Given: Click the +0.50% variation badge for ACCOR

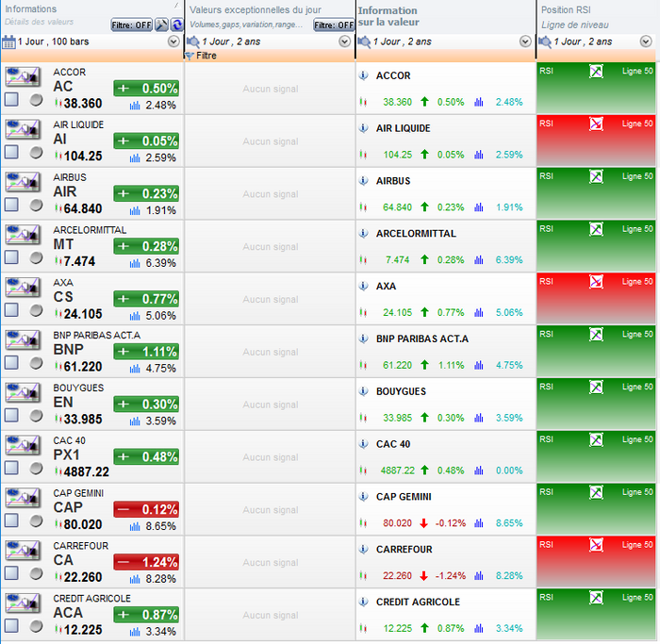Looking at the screenshot, I should 146,89.
